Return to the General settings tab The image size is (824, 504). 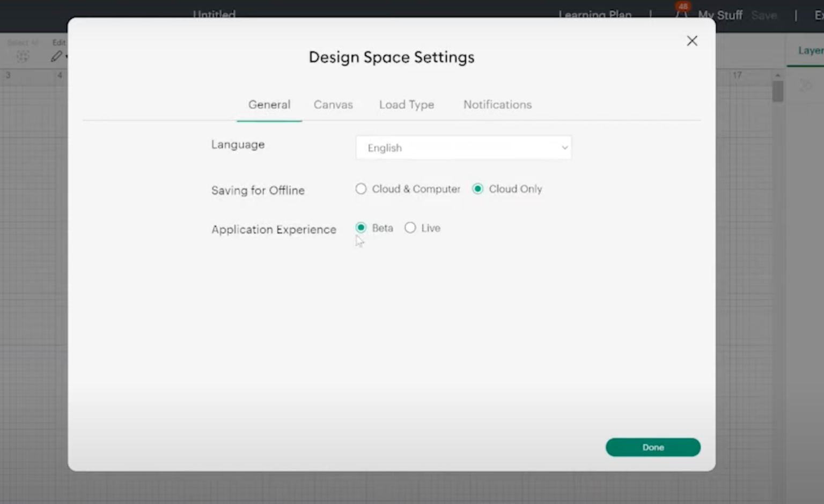coord(269,105)
